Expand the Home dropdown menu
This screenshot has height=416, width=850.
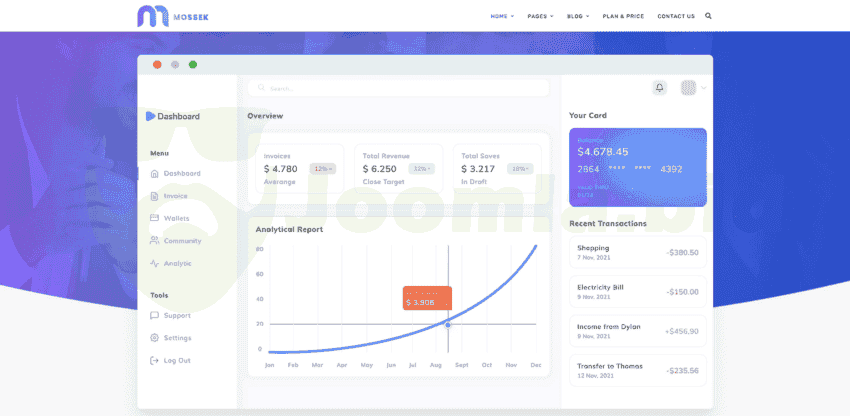point(502,16)
